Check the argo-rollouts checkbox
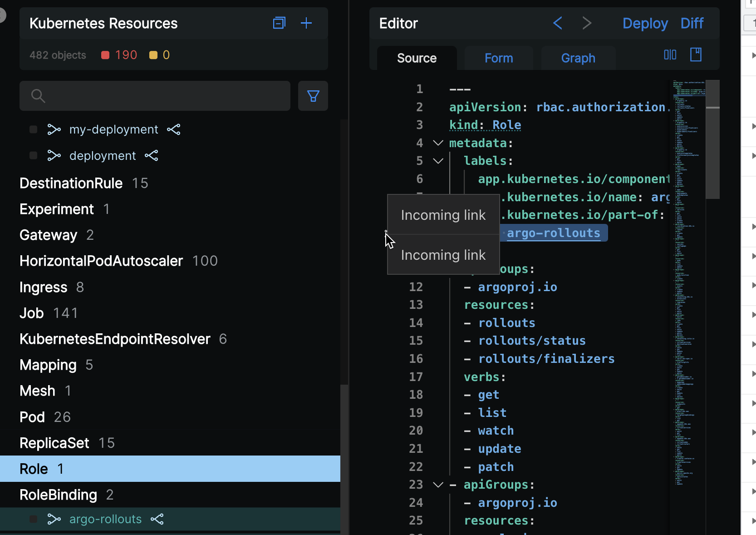Screen dimensions: 756x535 coord(33,519)
